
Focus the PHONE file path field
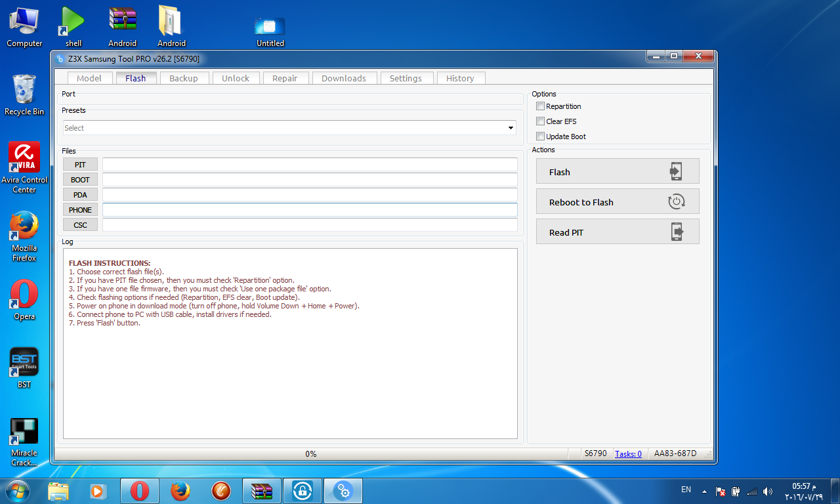coord(310,210)
